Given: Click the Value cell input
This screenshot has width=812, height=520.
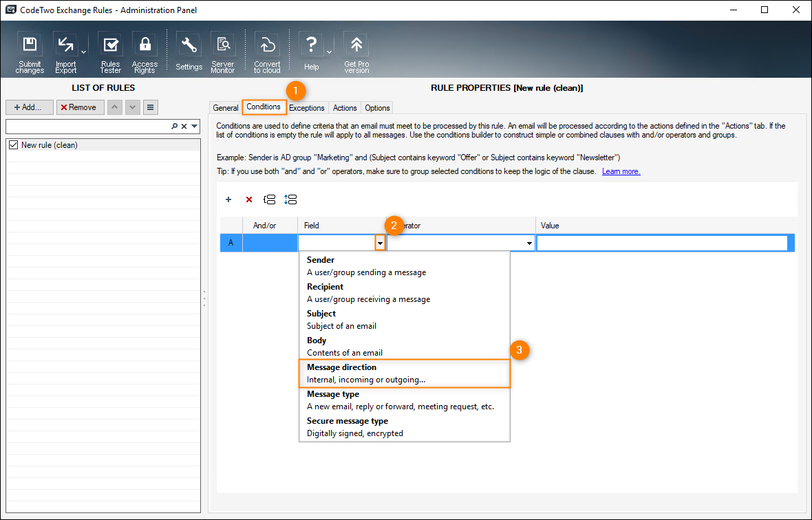Looking at the screenshot, I should click(663, 243).
